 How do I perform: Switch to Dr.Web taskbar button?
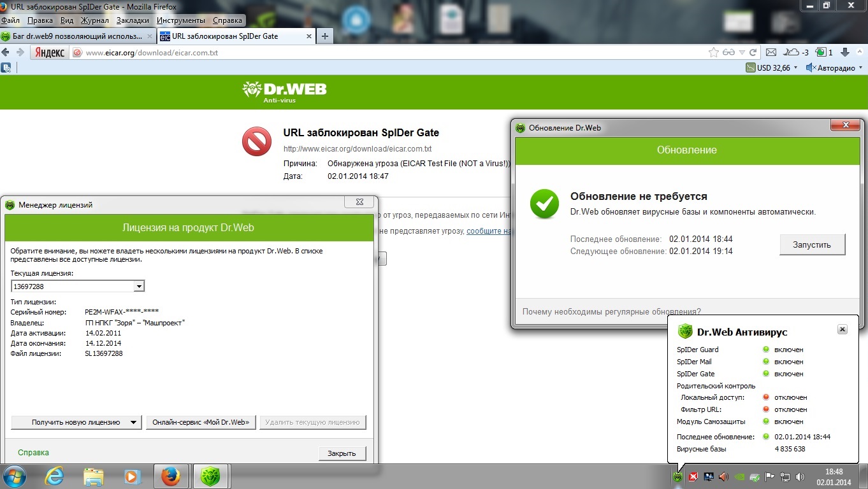[x=211, y=476]
